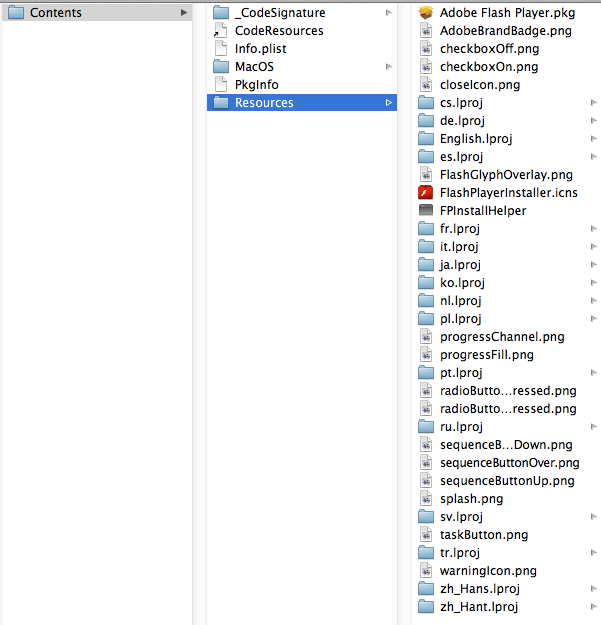
Task: Click the Info.plist document icon
Action: click(220, 49)
